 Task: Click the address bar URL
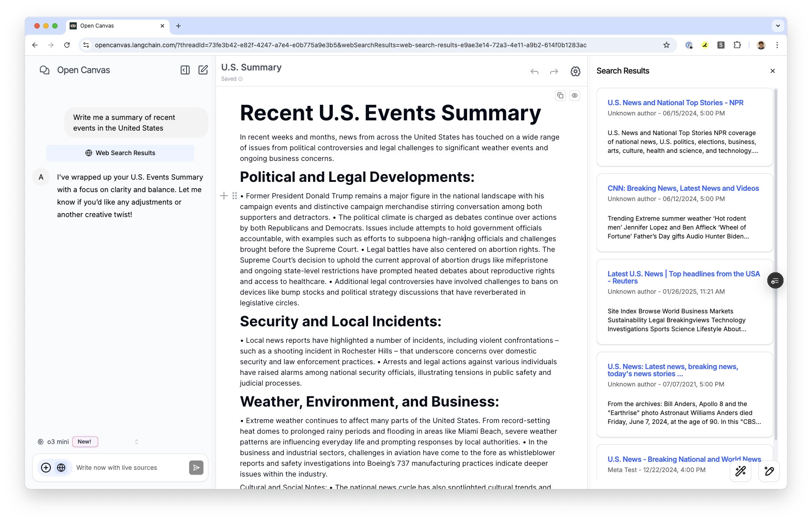coord(340,45)
